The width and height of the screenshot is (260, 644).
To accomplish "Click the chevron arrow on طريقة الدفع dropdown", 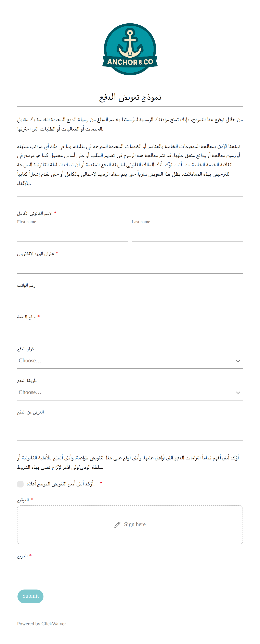I will 238,393.
